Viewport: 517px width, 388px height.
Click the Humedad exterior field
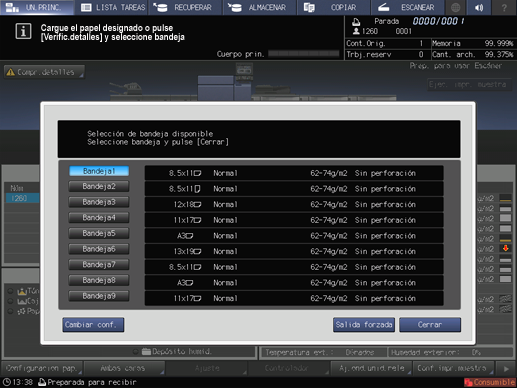(450, 352)
